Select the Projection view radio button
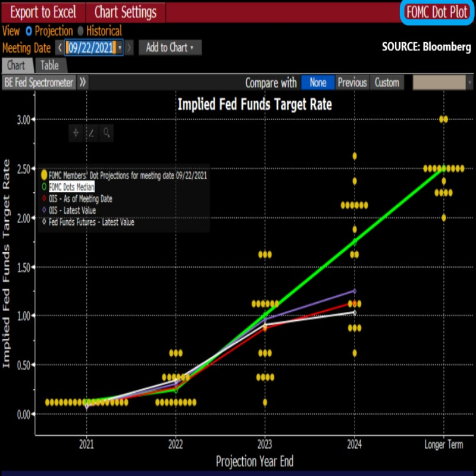476x476 pixels. click(x=29, y=31)
